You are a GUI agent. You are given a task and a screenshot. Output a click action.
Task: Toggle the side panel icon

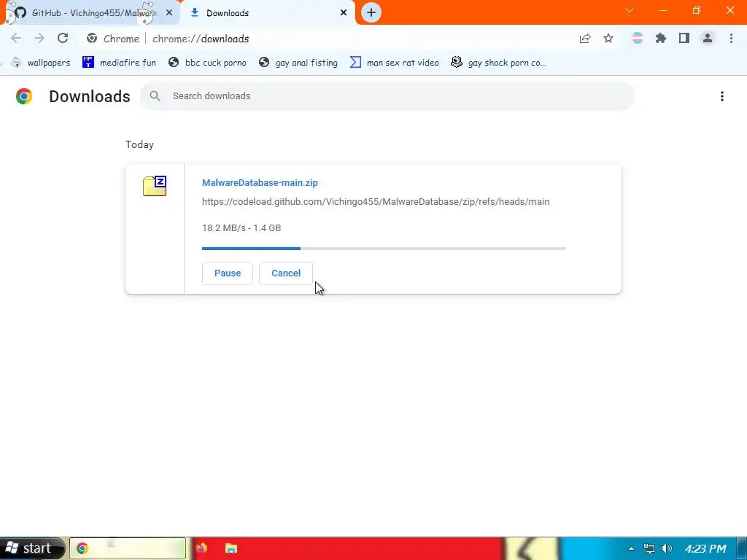coord(684,39)
